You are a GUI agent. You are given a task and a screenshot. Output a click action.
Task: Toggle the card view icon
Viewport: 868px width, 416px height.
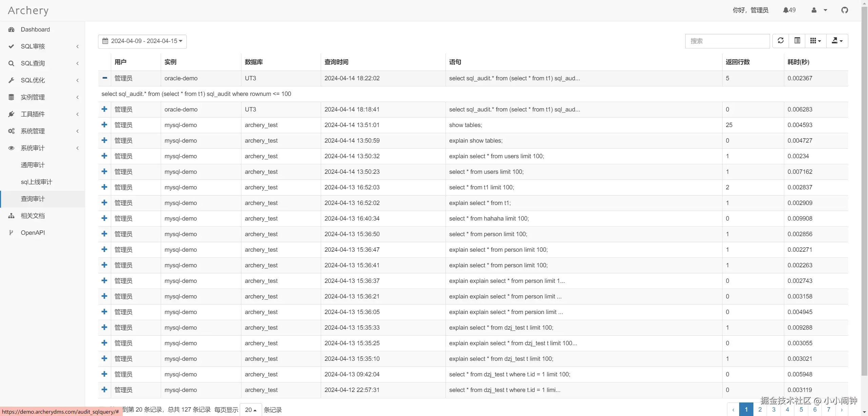797,41
